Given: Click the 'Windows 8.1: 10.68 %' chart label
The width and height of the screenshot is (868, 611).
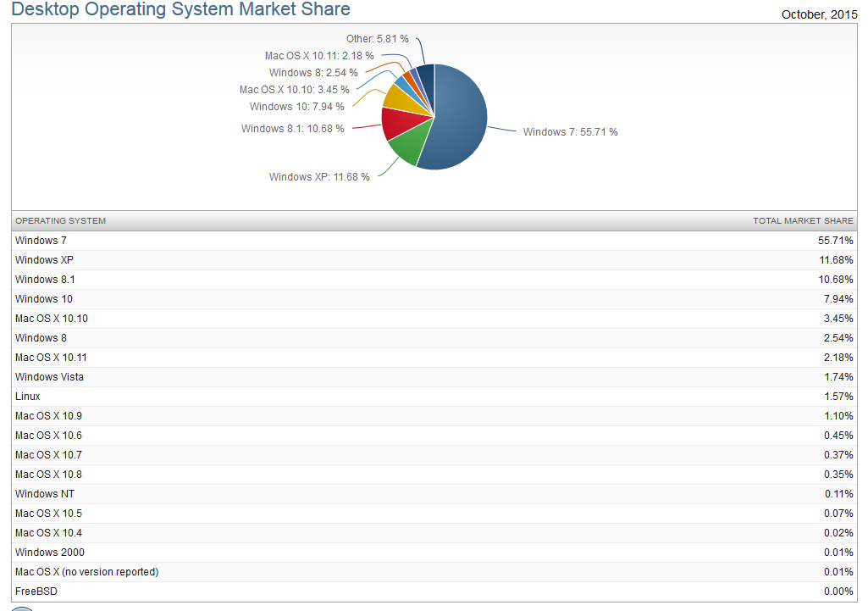Looking at the screenshot, I should tap(293, 129).
